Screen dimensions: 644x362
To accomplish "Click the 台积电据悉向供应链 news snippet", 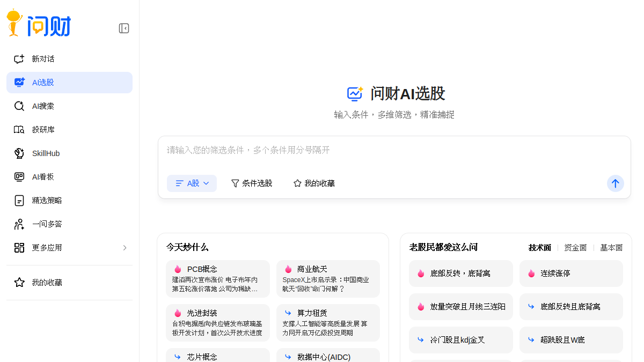I will [217, 328].
